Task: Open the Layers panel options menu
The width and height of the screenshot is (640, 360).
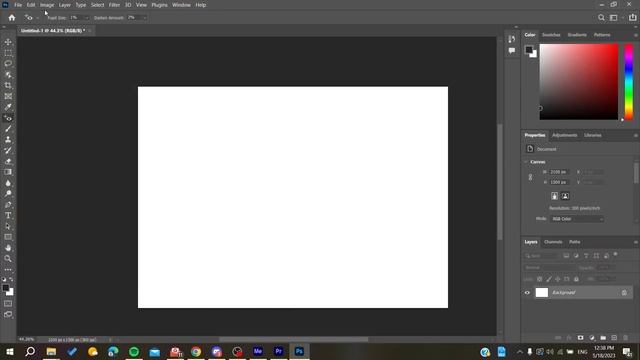Action: point(636,242)
